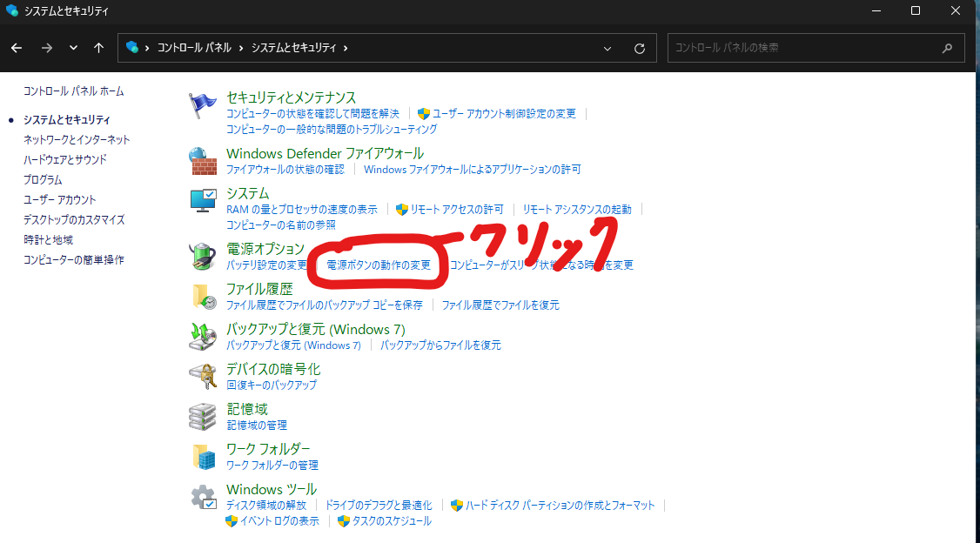Go forward with the right arrow
This screenshot has height=543, width=980.
point(47,48)
